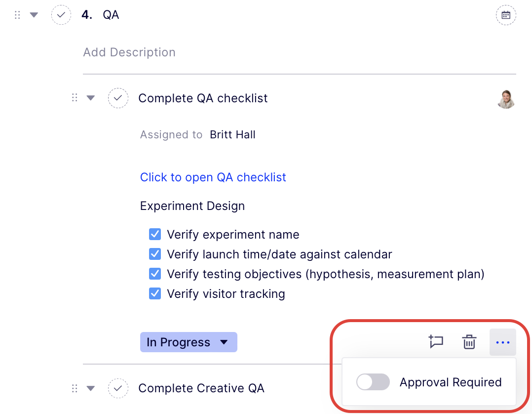Uncheck "Verify experiment name"
The image size is (532, 414).
pos(154,234)
